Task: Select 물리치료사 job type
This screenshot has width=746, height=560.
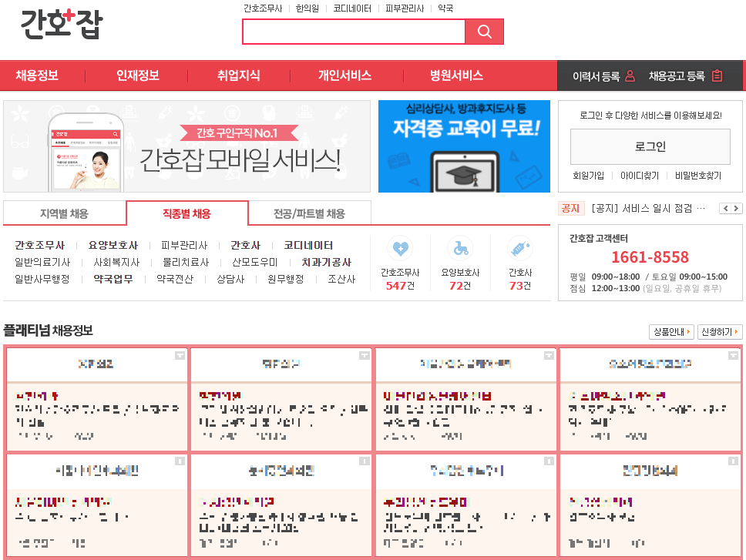Action: point(186,263)
